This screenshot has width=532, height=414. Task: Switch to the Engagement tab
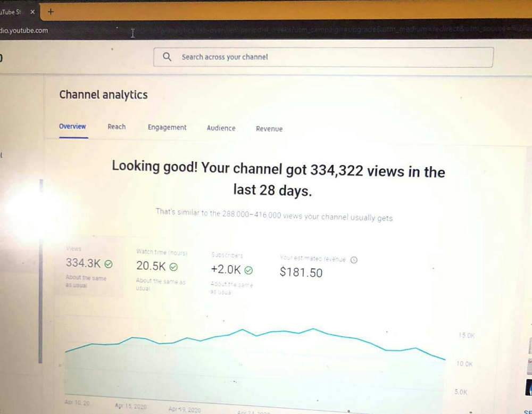(167, 128)
